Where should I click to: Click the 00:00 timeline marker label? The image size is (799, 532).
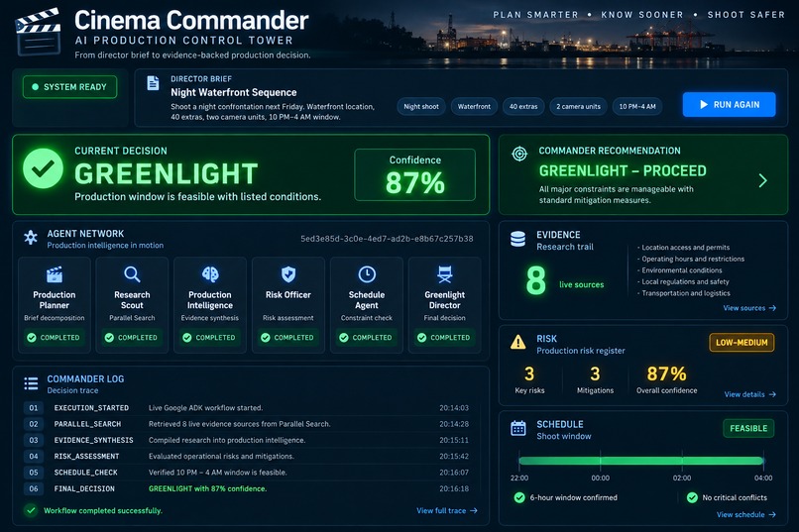click(601, 479)
